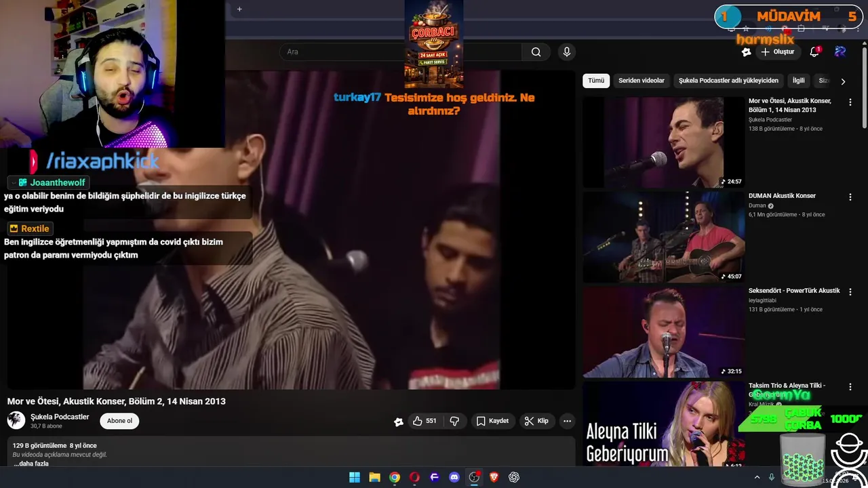Open Şukela Podcastler channel name below video
Image resolution: width=868 pixels, height=488 pixels.
(60, 417)
